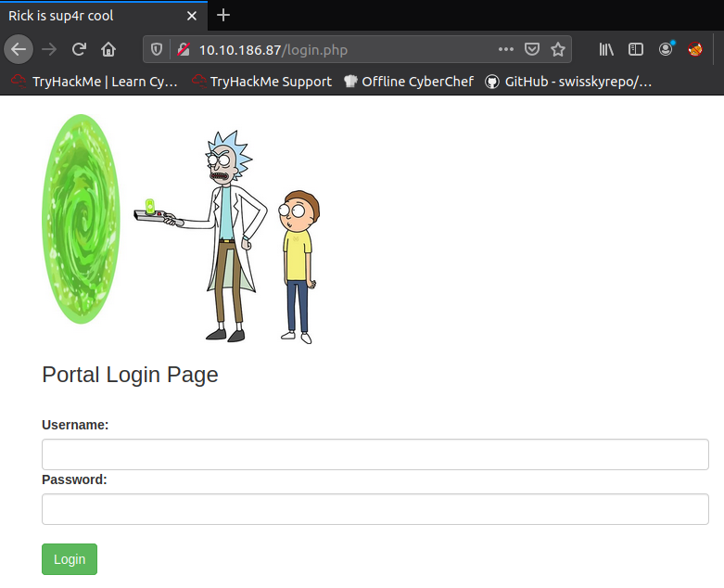Open Offline CyberChef bookmark
Viewport: 724px width, 588px height.
coord(409,82)
